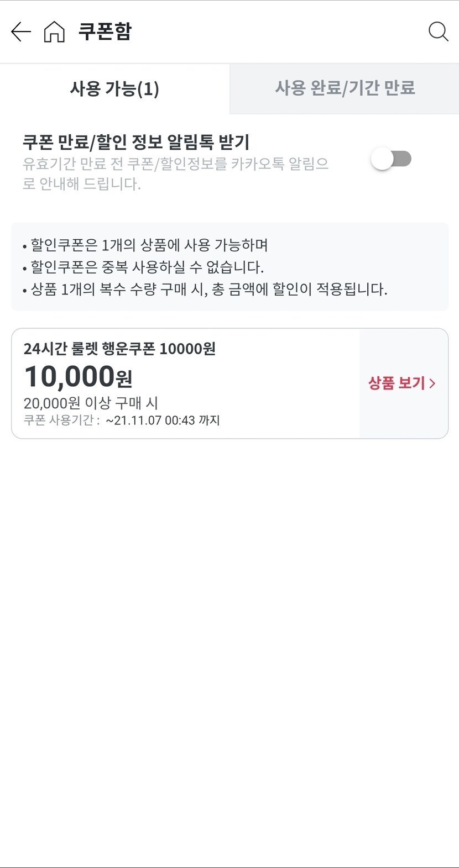Open the 사용 완료/기간 만료 tab
This screenshot has height=868, width=459.
(x=345, y=88)
